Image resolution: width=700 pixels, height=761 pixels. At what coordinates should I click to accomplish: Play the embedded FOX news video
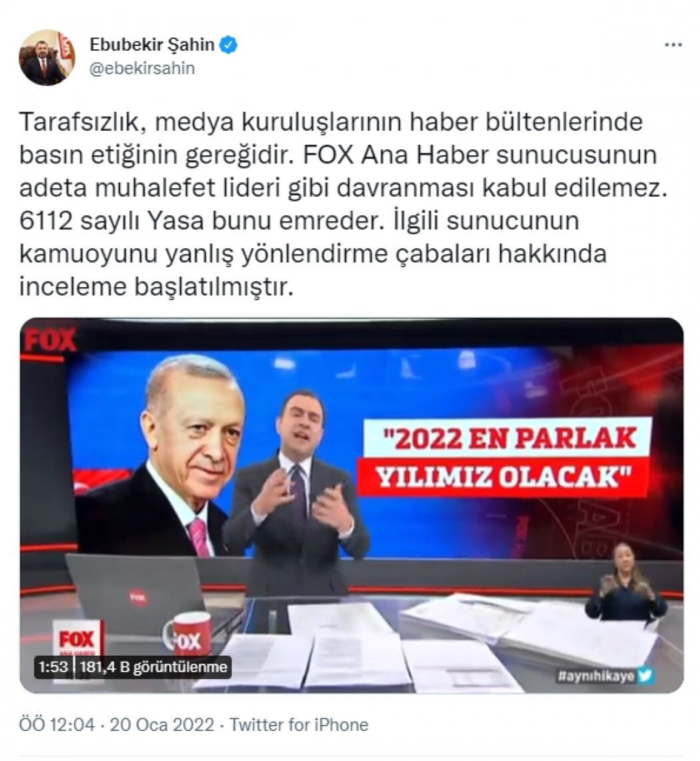click(351, 506)
